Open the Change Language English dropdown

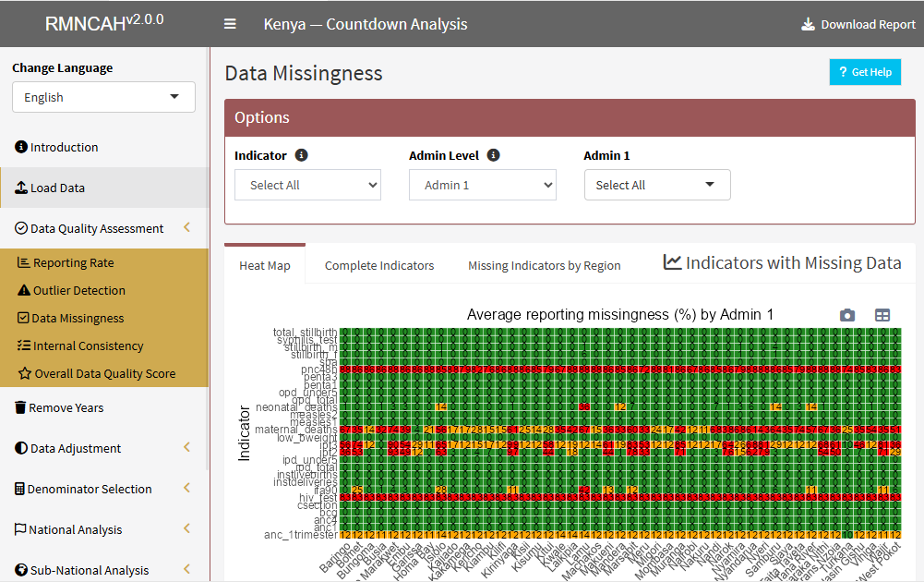103,97
